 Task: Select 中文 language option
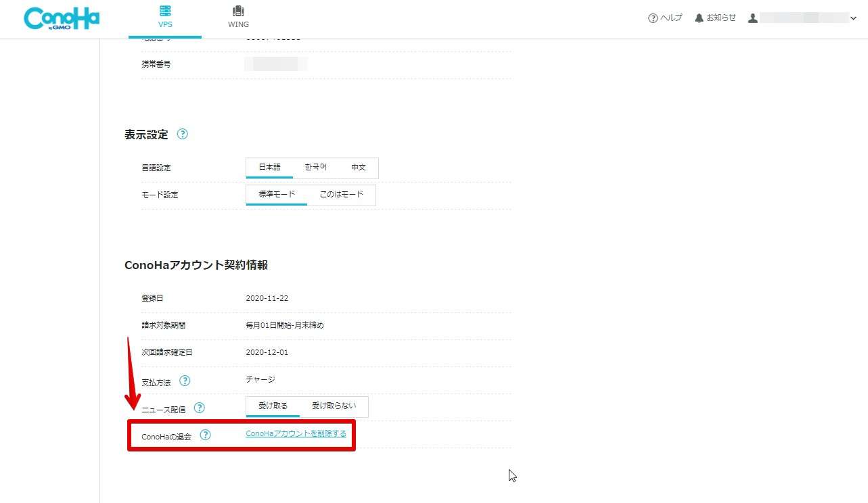pos(359,168)
